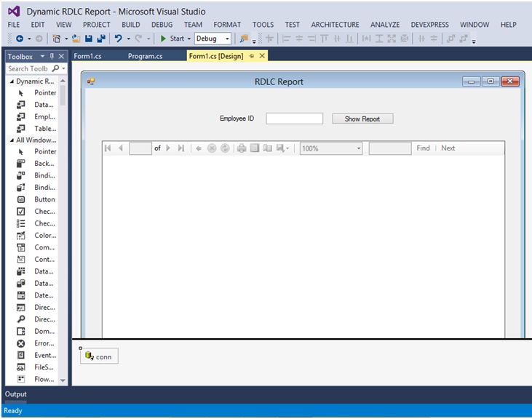Click report viewer First Page icon
Screen dimensions: 532x419
pyautogui.click(x=108, y=148)
